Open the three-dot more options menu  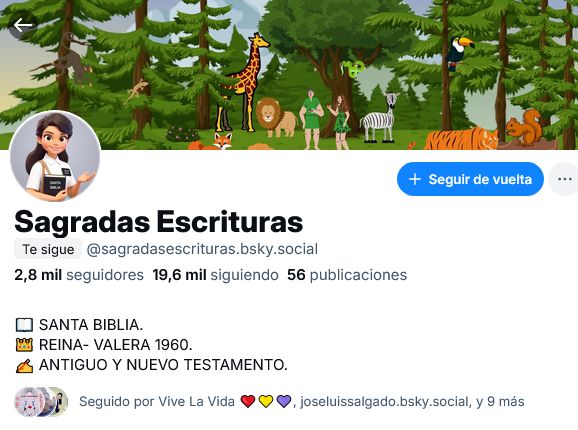[564, 179]
